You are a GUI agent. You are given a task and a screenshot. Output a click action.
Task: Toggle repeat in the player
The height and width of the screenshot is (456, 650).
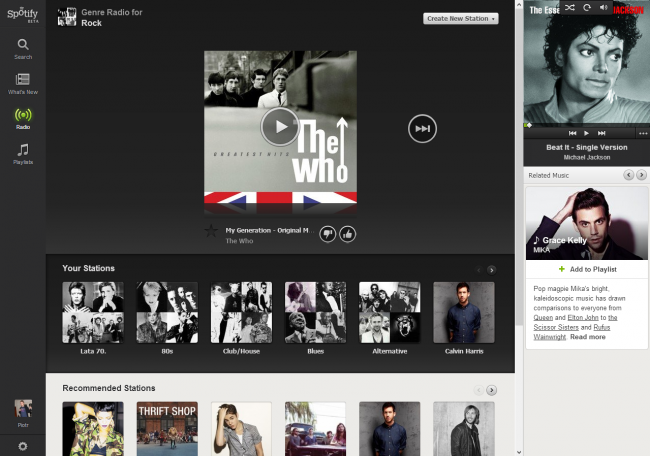(587, 7)
